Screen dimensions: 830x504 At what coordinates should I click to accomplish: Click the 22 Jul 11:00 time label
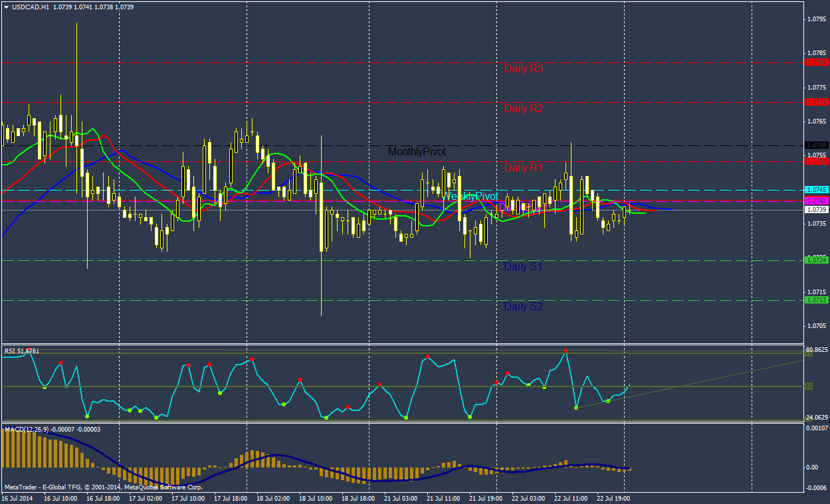[x=571, y=497]
